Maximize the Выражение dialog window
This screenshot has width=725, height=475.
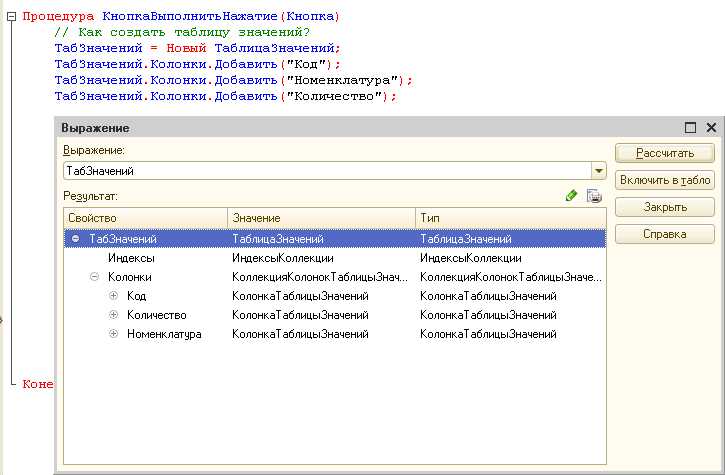coord(690,128)
